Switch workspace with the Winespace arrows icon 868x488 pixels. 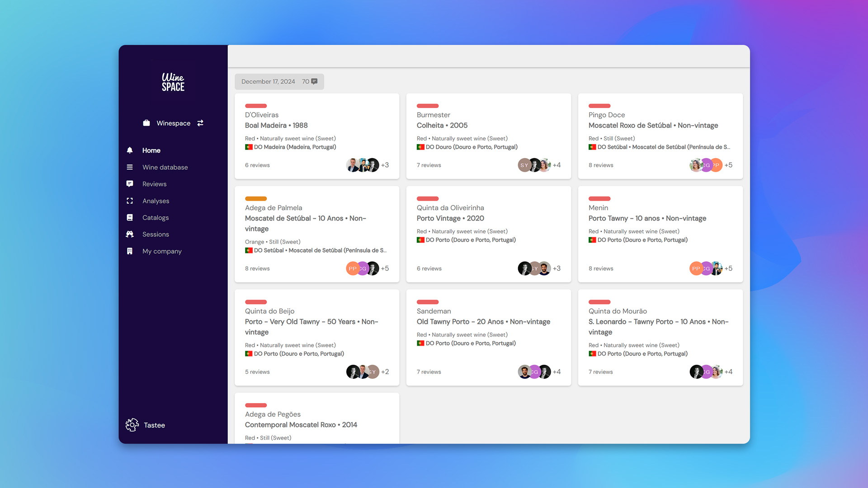tap(200, 123)
